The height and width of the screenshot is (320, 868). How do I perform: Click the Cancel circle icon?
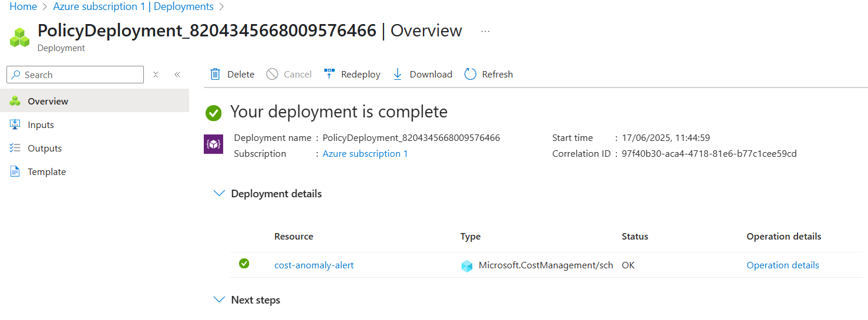tap(272, 74)
